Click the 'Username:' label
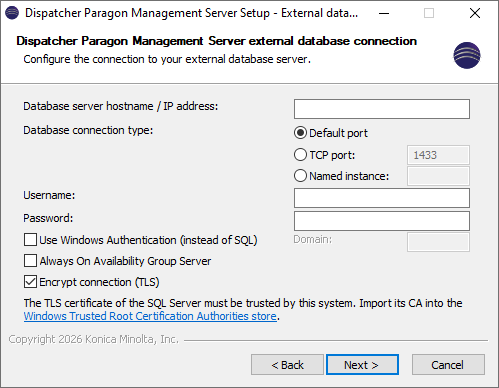499x388 pixels. pyautogui.click(x=49, y=195)
